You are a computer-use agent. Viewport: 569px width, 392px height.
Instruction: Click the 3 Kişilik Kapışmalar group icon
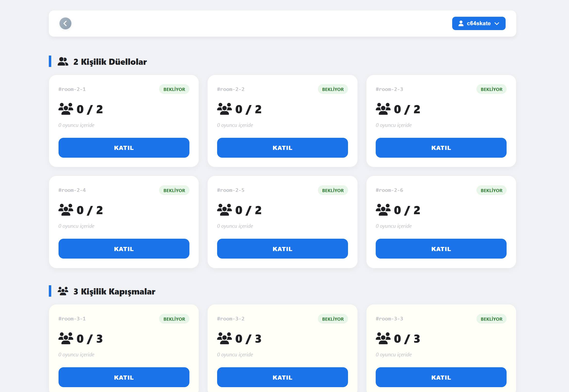tap(63, 291)
